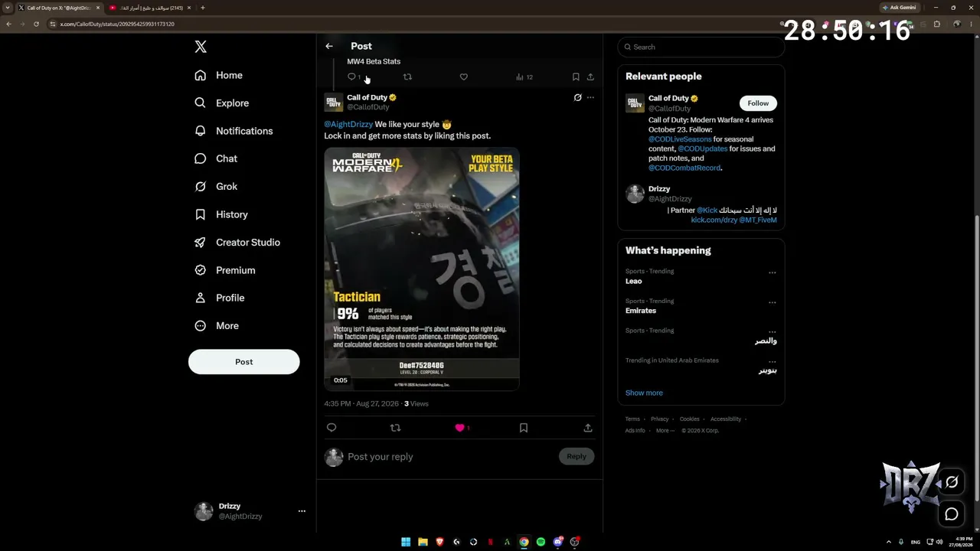Open the @AightDrizzy mention in the post text

click(348, 124)
